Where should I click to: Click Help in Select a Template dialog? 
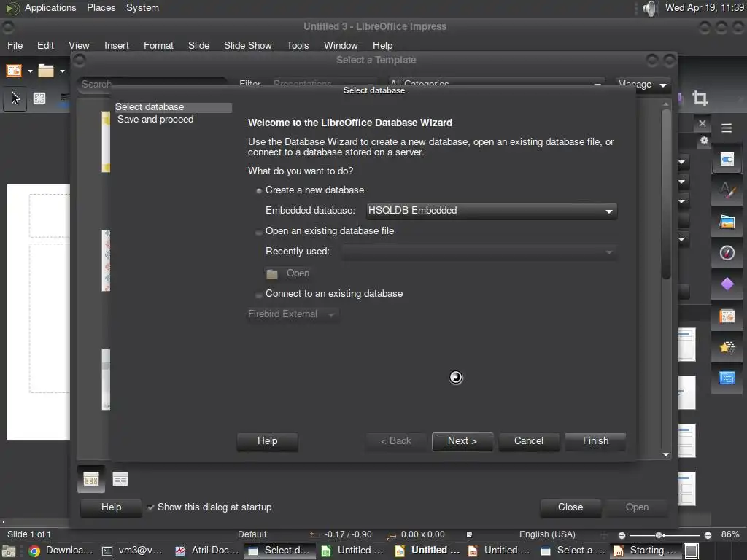click(x=111, y=507)
